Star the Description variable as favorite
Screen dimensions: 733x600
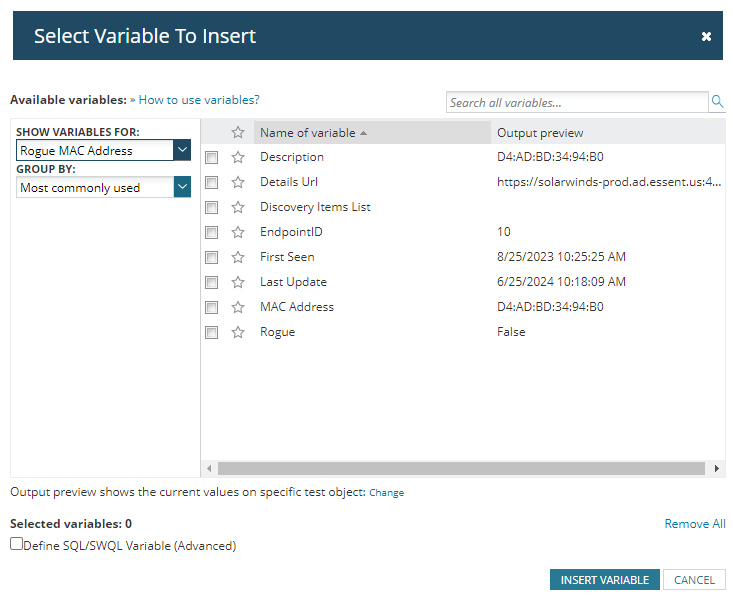click(238, 157)
